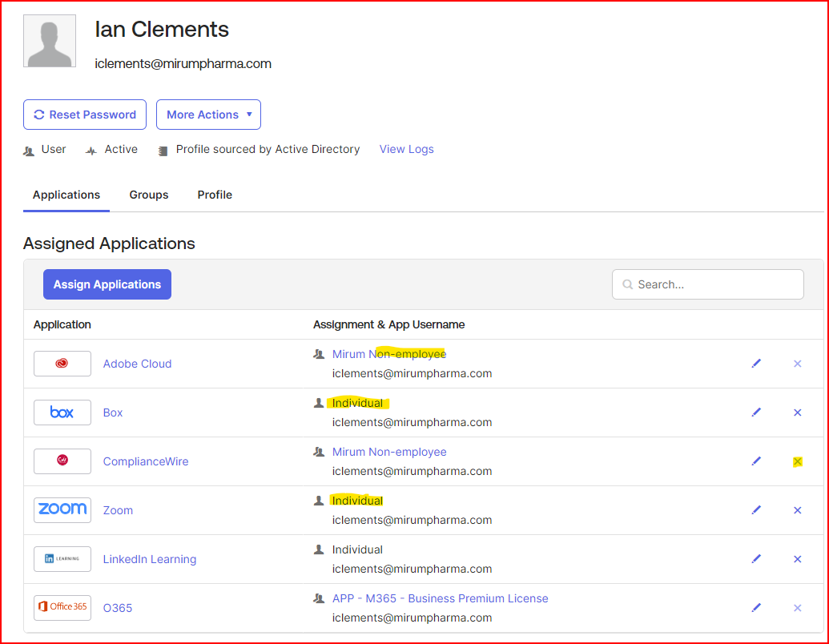Click the X to unassign Box
This screenshot has height=644, width=829.
pos(797,412)
